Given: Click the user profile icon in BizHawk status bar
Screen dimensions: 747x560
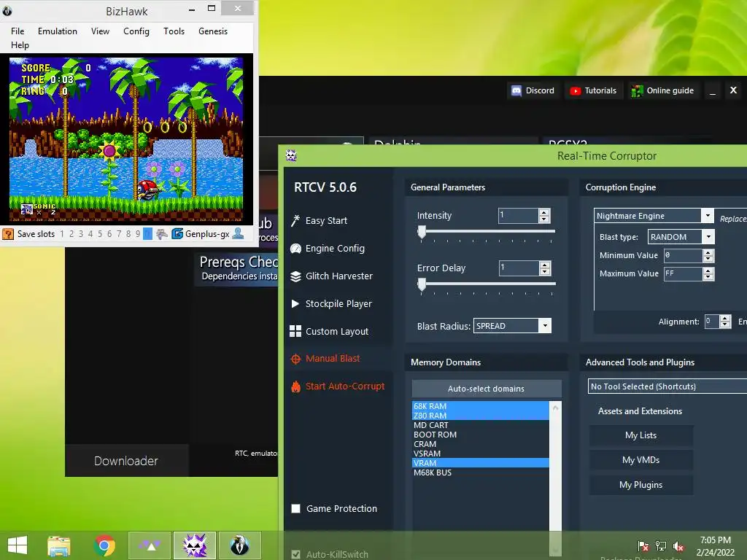Looking at the screenshot, I should click(x=239, y=233).
